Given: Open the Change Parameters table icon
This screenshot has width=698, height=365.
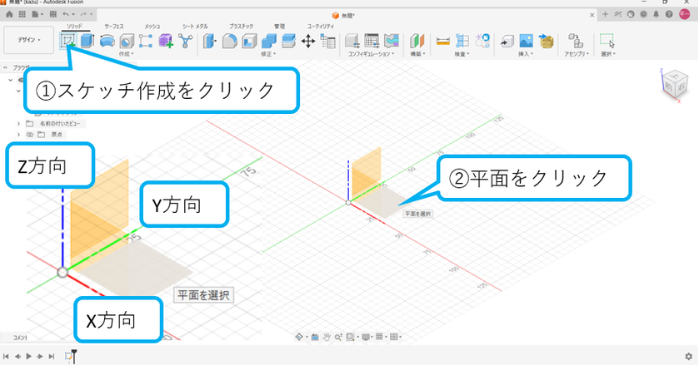Looking at the screenshot, I should click(x=328, y=42).
